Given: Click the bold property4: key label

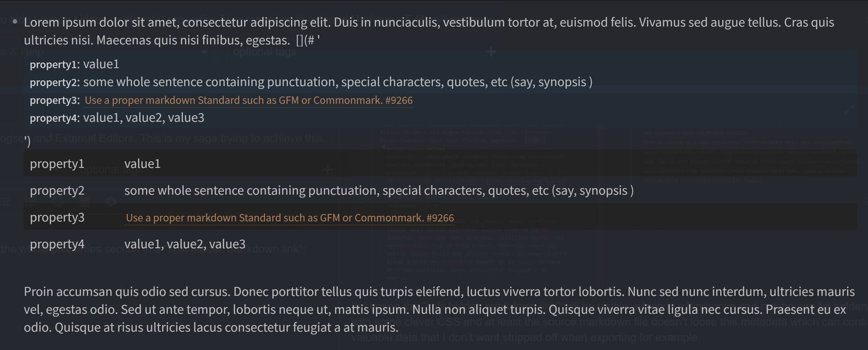Looking at the screenshot, I should (x=55, y=118).
